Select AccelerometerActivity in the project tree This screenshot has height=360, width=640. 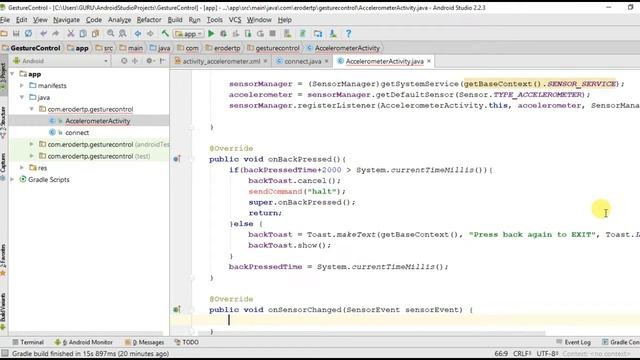[98, 121]
